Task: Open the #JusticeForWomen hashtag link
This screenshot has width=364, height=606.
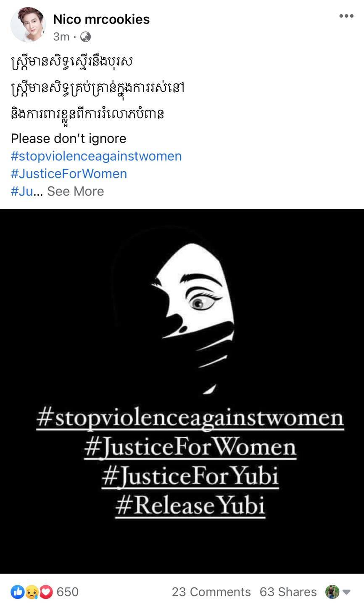Action: click(69, 174)
